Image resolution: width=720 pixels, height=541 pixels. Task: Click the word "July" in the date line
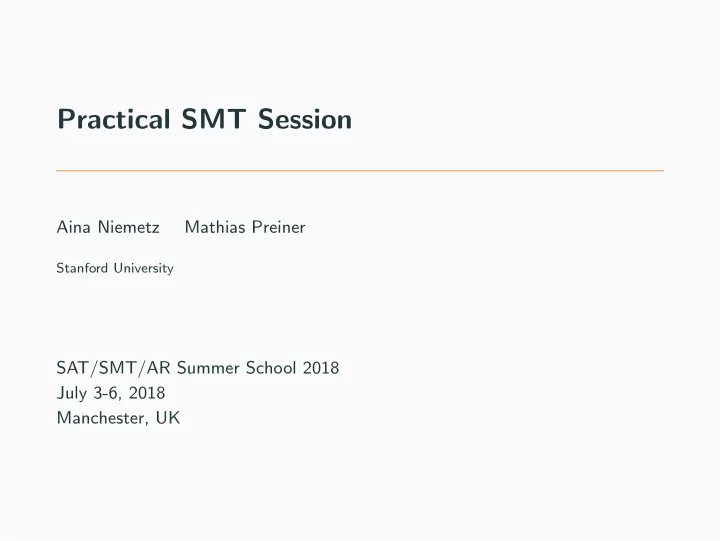point(72,393)
